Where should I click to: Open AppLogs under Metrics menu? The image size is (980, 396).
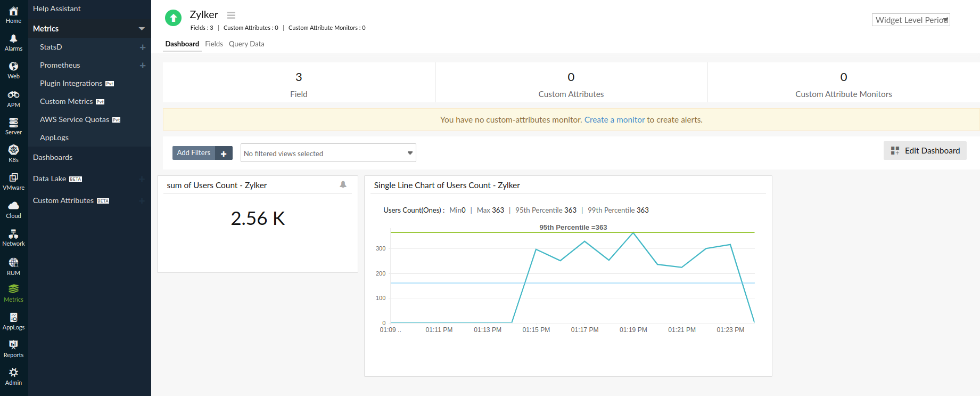coord(54,138)
